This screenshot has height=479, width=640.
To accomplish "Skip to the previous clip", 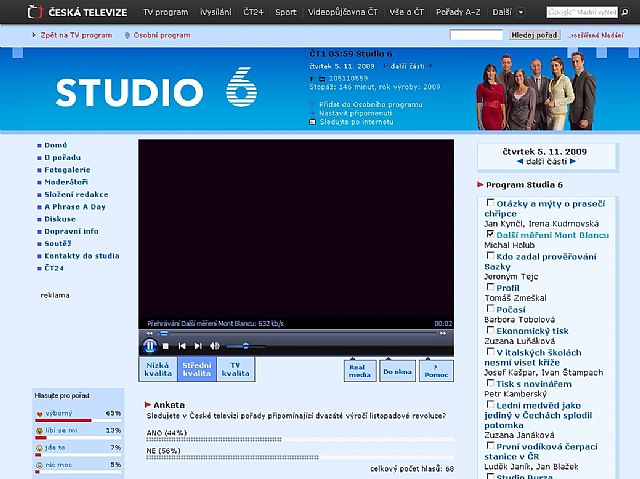I will (x=182, y=346).
